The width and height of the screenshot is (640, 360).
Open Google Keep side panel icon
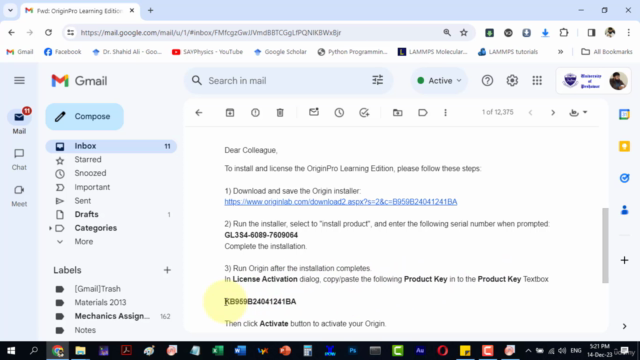tap(624, 147)
